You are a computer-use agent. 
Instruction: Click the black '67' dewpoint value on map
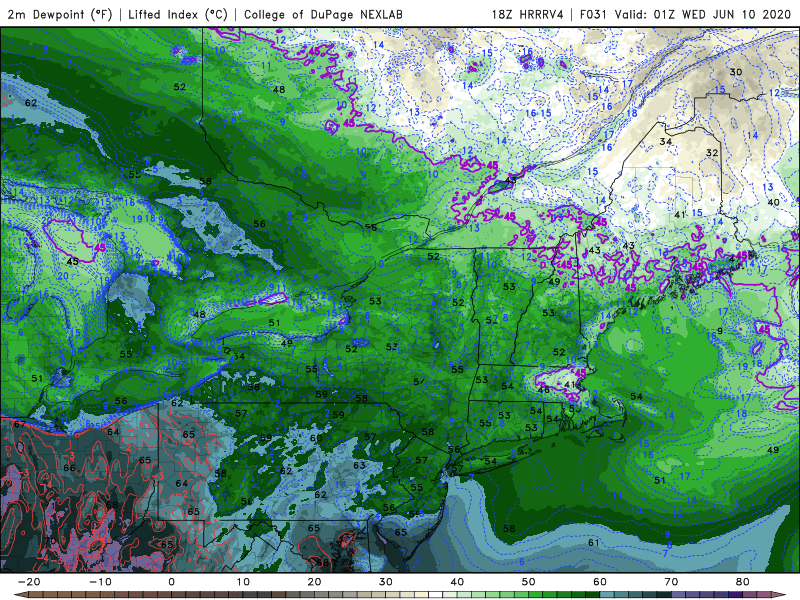(x=19, y=424)
